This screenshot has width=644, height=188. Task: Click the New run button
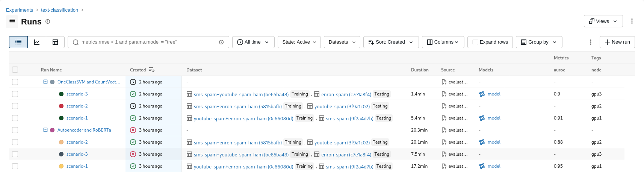(617, 42)
